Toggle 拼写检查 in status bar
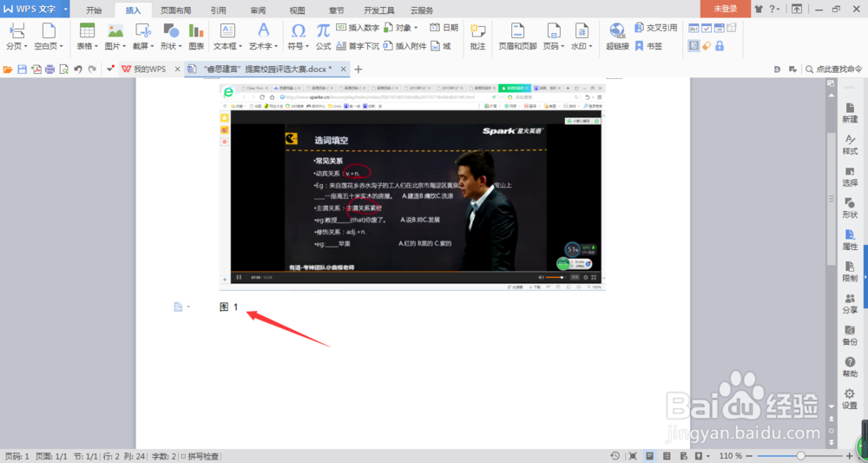 tap(201, 456)
